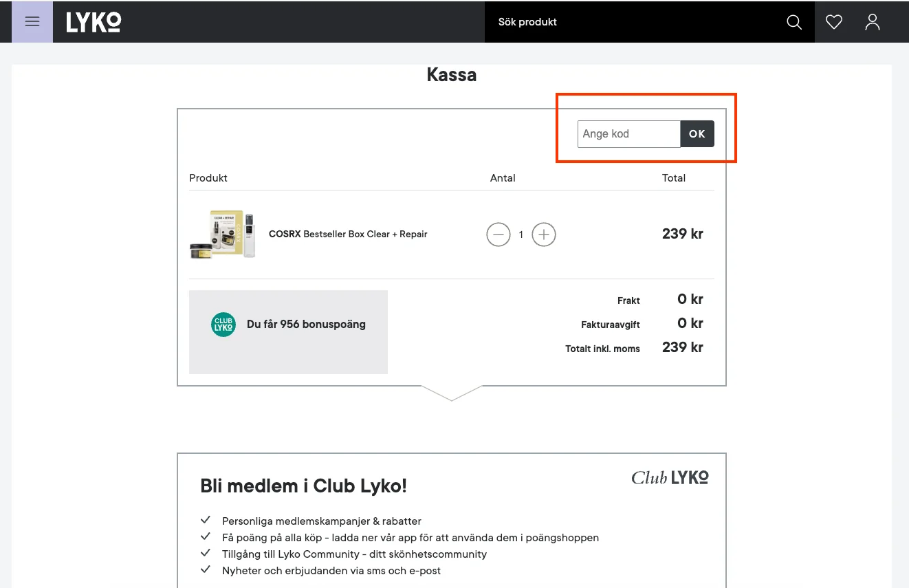
Task: Click checkmark beside Nyheter och erbjudanden
Action: point(205,570)
